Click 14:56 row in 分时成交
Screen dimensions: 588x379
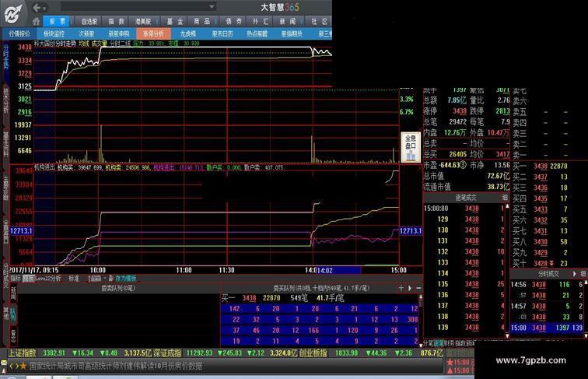tap(547, 285)
